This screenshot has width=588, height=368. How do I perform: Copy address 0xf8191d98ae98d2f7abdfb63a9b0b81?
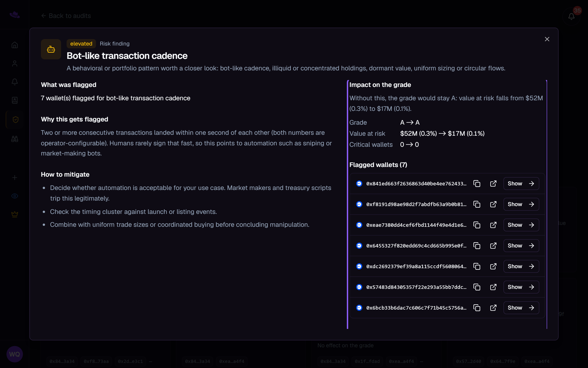pos(477,204)
